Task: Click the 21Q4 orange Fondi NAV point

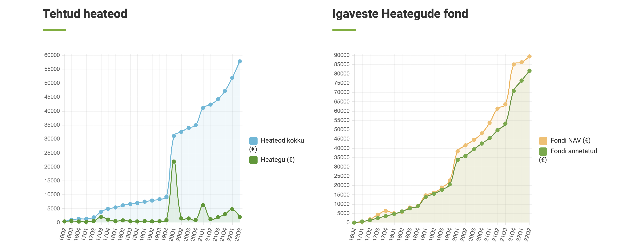Action: [513, 64]
